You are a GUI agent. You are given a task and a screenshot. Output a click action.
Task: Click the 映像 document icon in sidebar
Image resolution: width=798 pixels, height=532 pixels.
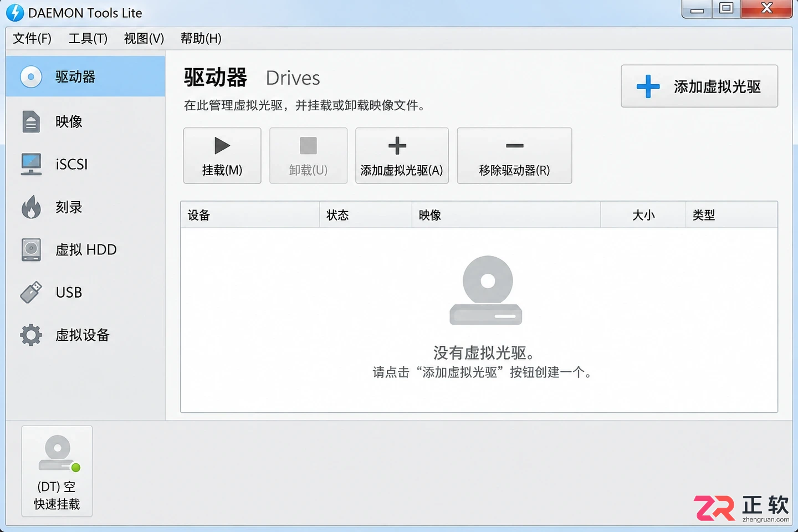31,121
